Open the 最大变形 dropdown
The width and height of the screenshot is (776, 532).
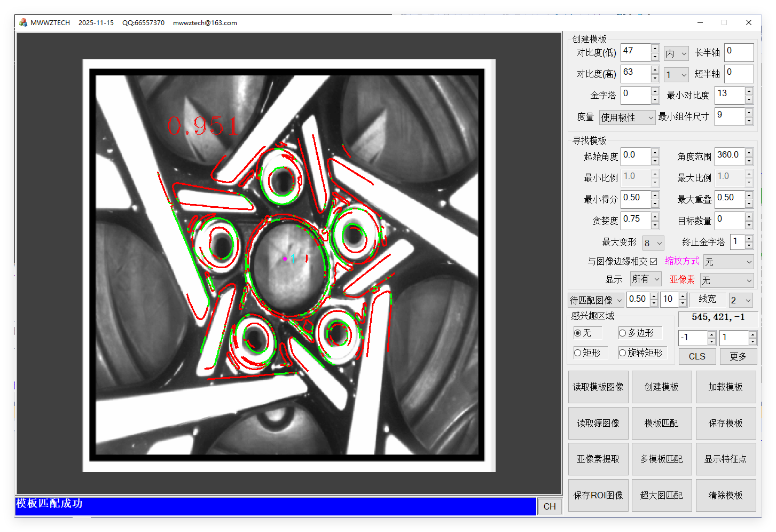coord(653,243)
